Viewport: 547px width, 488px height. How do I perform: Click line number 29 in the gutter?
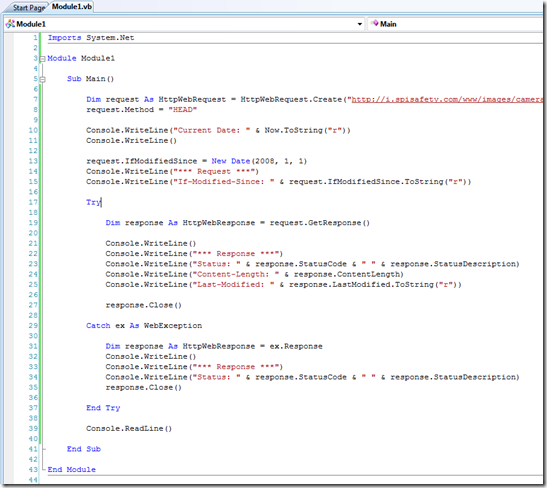coord(33,326)
